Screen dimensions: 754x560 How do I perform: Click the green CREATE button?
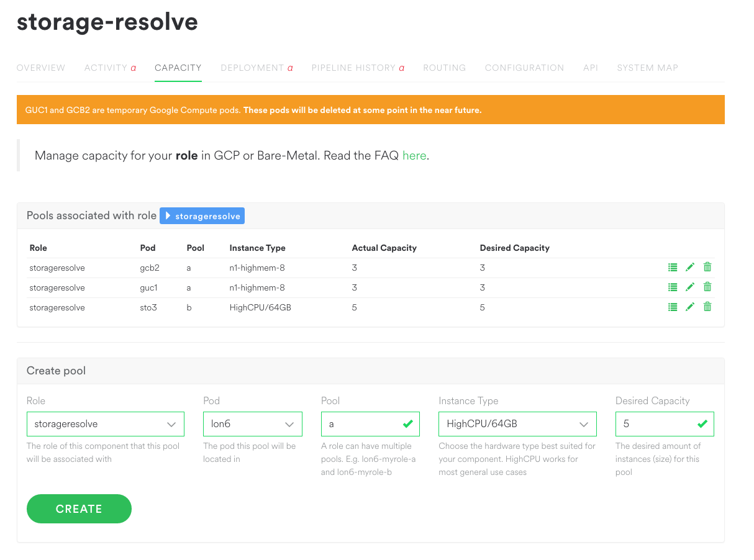click(79, 509)
